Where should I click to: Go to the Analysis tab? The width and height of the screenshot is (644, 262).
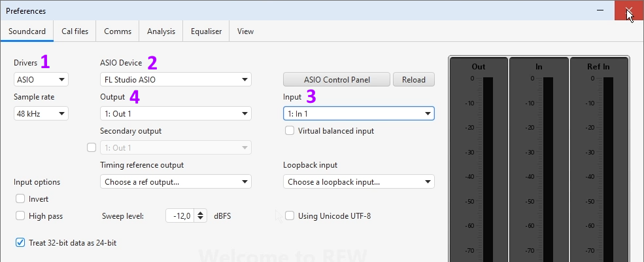(x=161, y=31)
